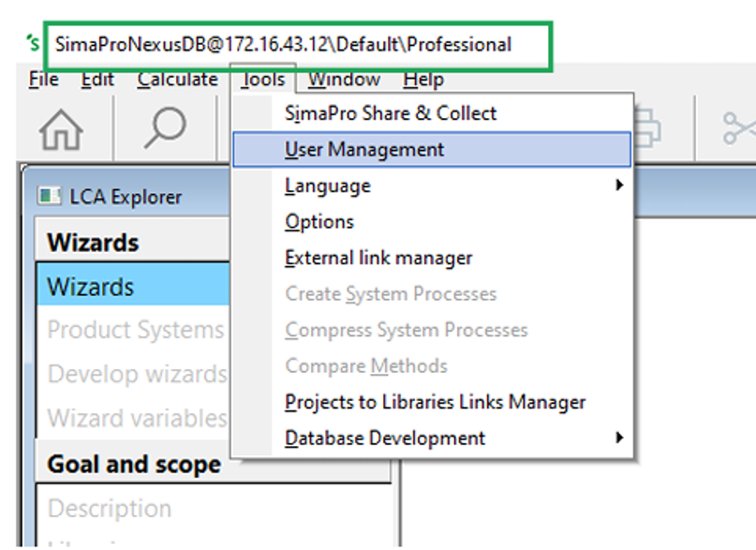This screenshot has height=550, width=756.
Task: Click the LCA Explorer window title
Action: pos(126,197)
